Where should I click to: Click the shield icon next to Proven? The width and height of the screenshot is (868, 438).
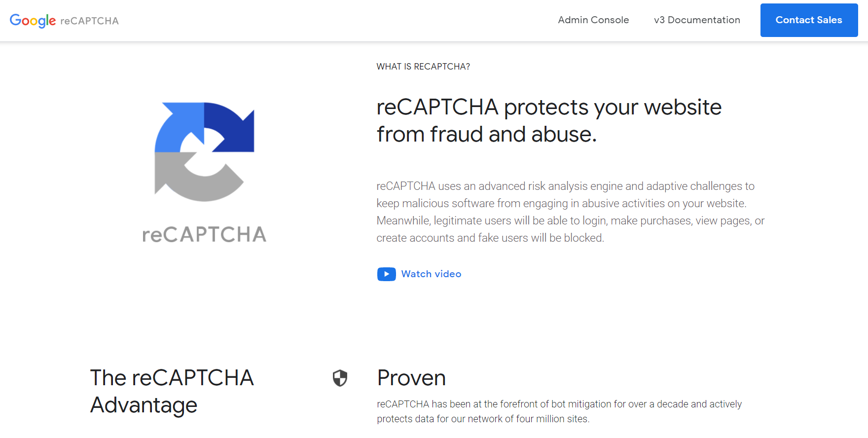[340, 378]
